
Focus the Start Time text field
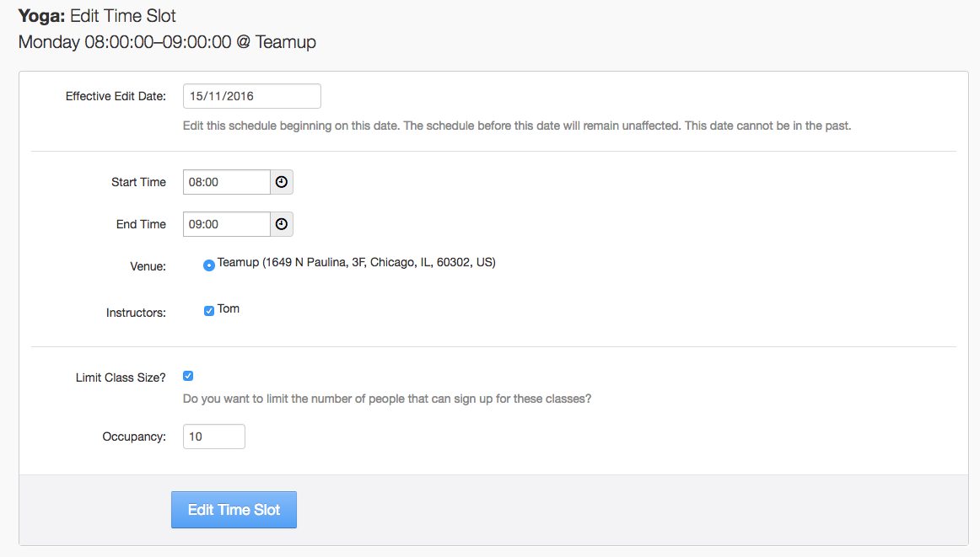pyautogui.click(x=226, y=182)
